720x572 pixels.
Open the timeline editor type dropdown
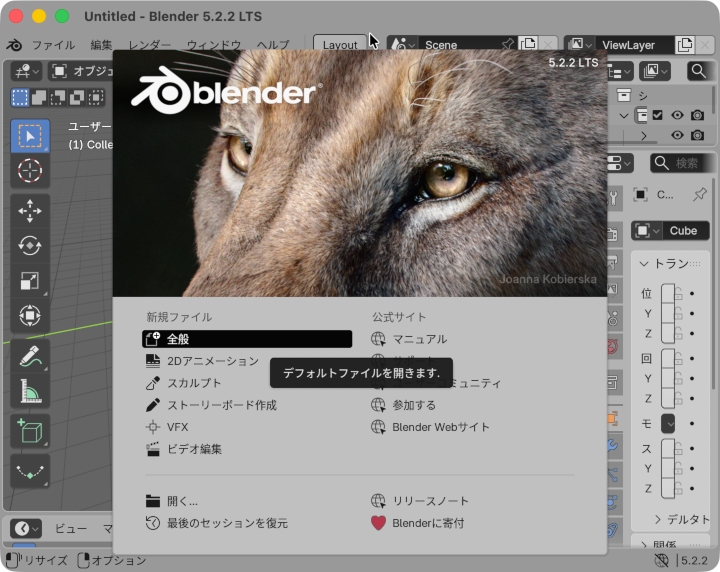(26, 528)
